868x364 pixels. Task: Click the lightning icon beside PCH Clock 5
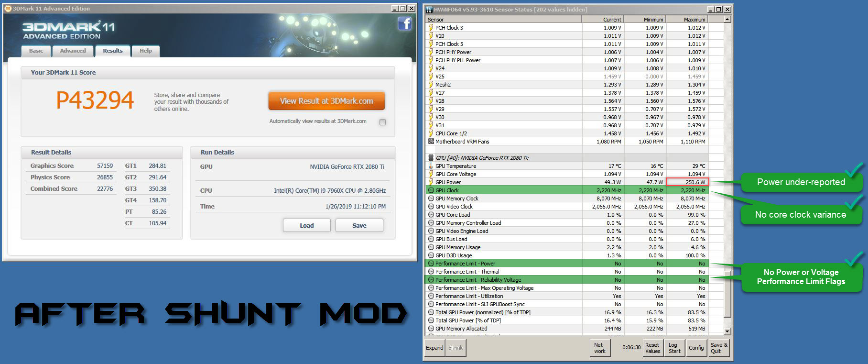click(431, 44)
